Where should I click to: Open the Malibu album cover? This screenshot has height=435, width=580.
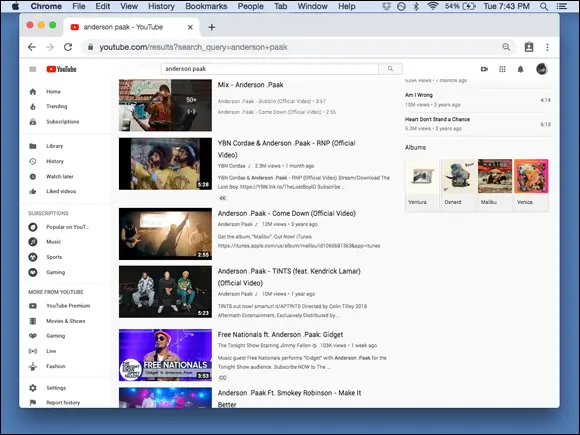495,176
